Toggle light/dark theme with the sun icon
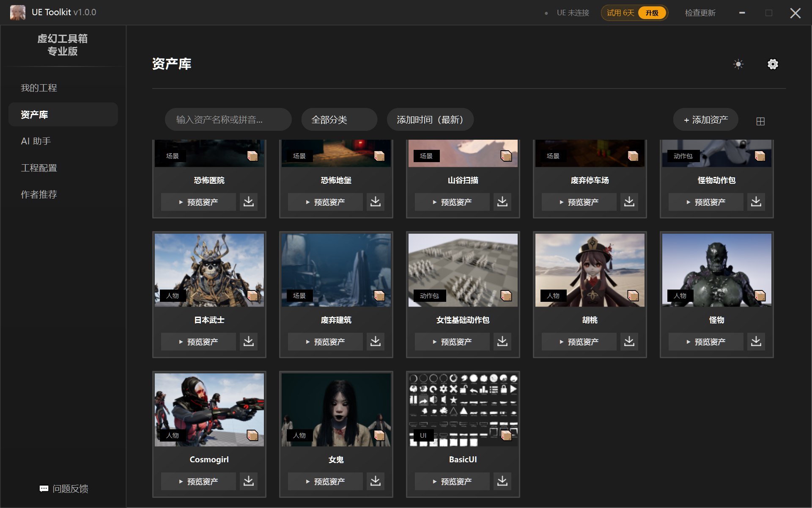This screenshot has height=508, width=812. (738, 64)
